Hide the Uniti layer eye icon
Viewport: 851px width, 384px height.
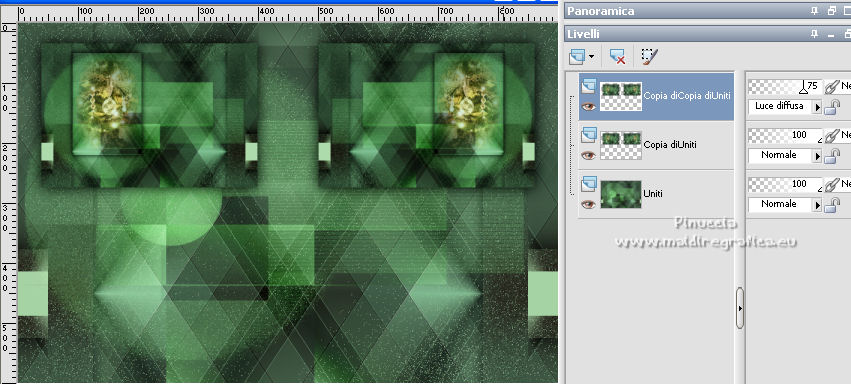point(588,204)
